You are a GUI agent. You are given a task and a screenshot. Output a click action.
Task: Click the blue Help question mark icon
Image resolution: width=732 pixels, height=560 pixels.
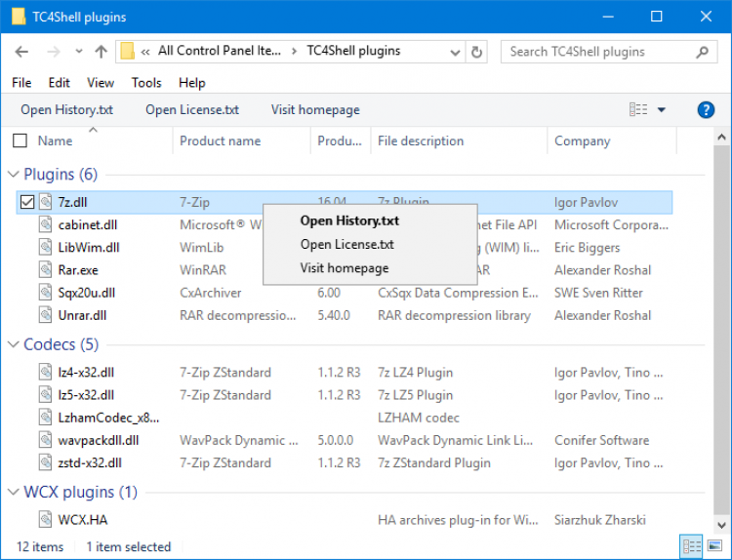point(706,109)
